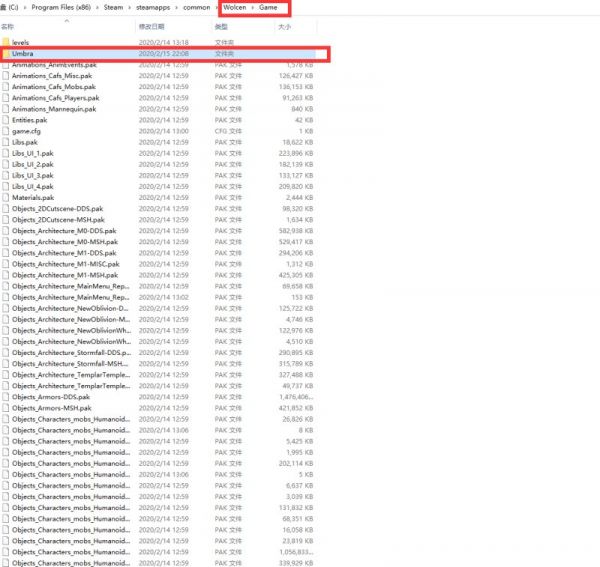Click the file icon of Animations_Cafs_Misc.pak
The width and height of the screenshot is (600, 567).
[x=5, y=76]
